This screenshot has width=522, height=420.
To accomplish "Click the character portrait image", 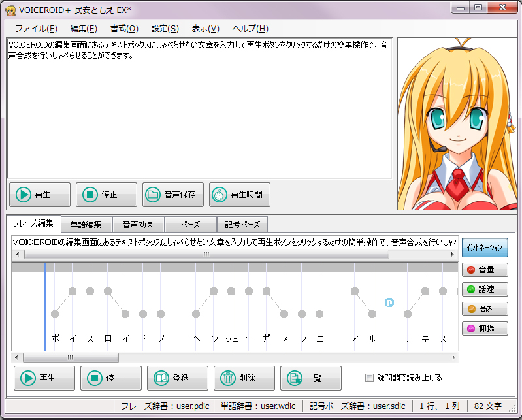I will tap(457, 124).
